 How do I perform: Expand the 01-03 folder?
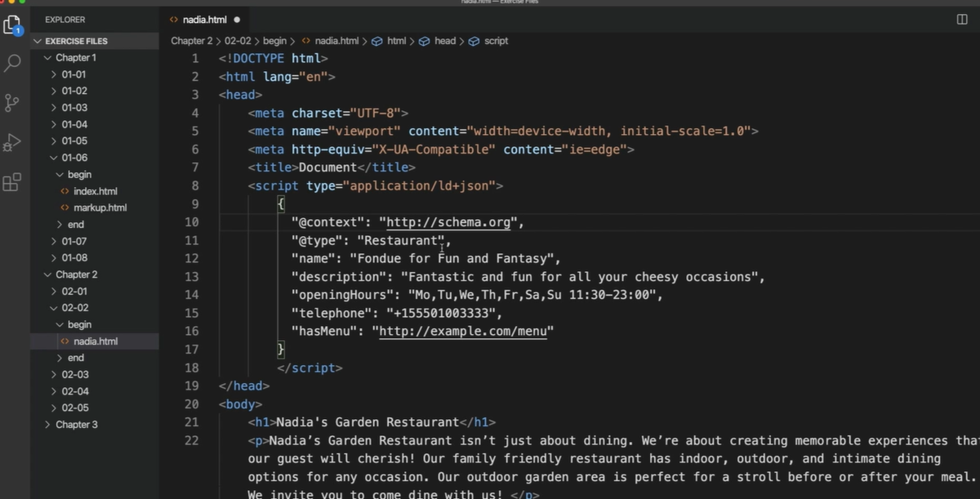pyautogui.click(x=95, y=108)
